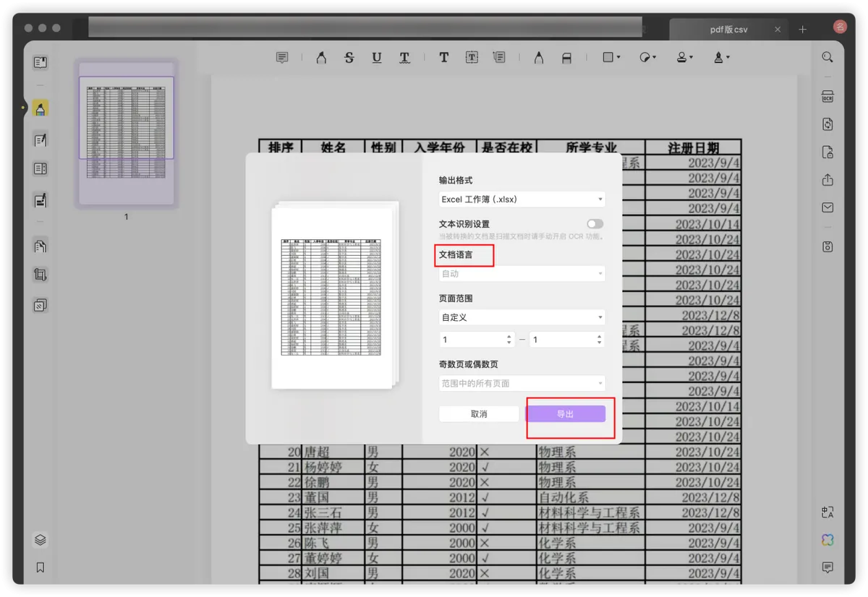Select the Crop Pages tool in left sidebar

41,275
